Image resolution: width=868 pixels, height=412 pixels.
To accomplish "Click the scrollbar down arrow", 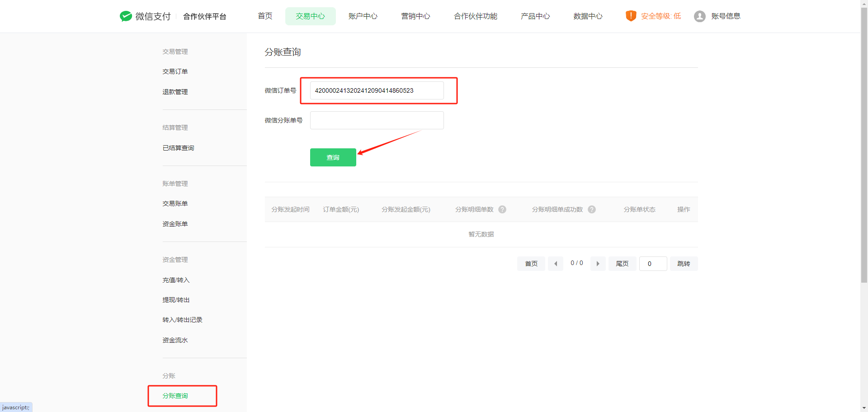I will tap(864, 408).
